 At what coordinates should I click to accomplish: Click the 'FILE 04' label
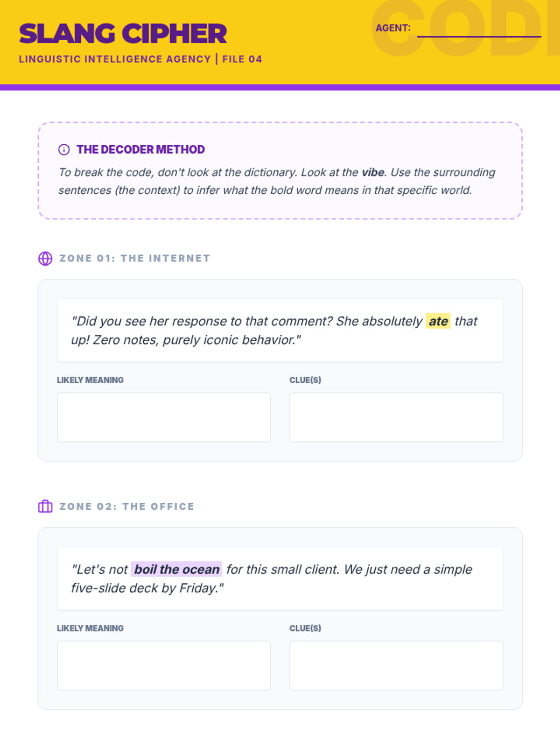click(x=242, y=59)
